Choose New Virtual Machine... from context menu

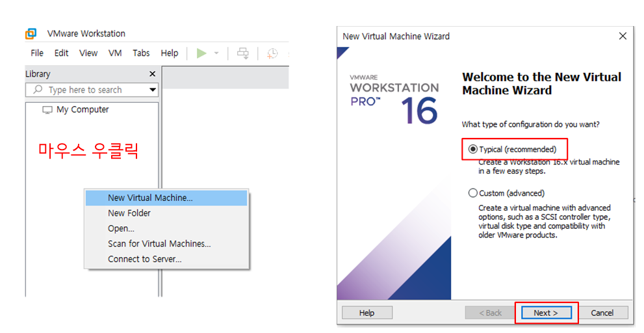coord(166,198)
